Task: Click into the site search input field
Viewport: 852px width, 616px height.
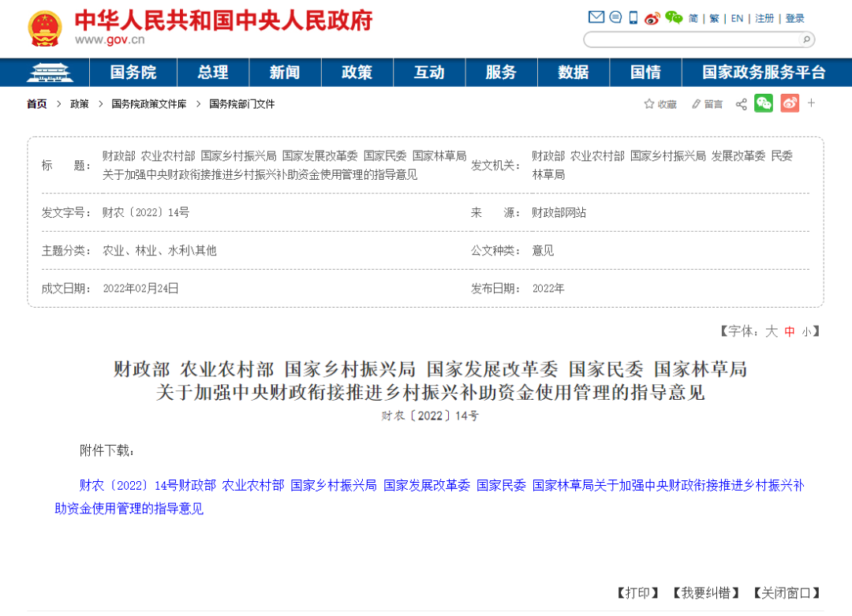Action: tap(693, 39)
